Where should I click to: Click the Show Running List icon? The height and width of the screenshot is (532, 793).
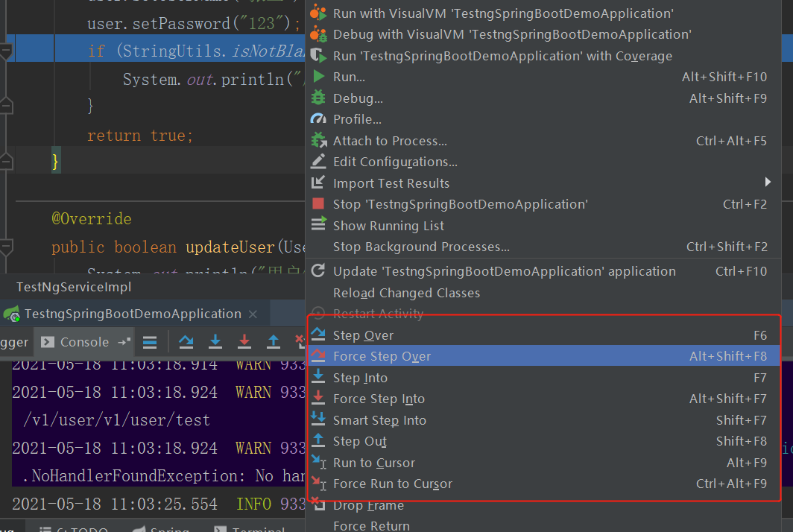pos(319,224)
